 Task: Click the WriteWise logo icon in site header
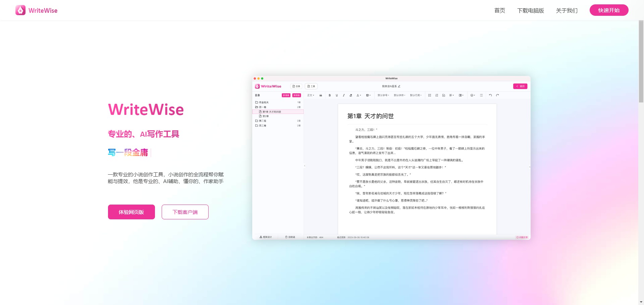20,10
